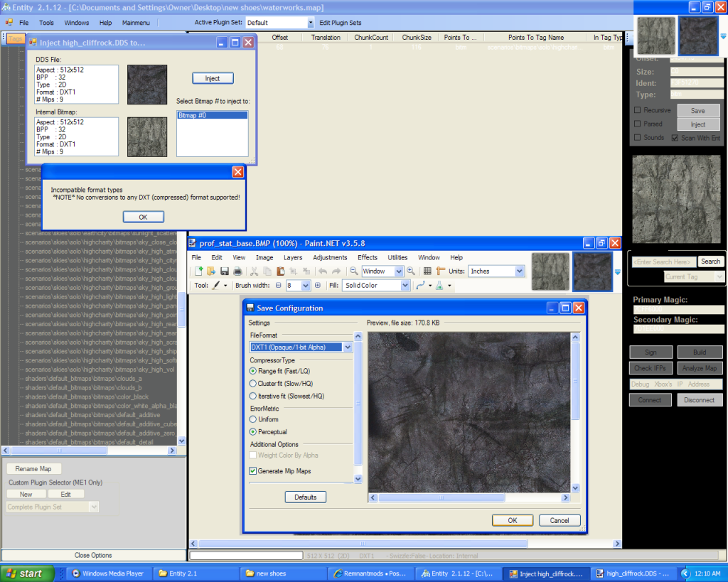This screenshot has width=728, height=582.
Task: Click the dark rock thumbnail in Paint.NET image list
Action: 592,271
